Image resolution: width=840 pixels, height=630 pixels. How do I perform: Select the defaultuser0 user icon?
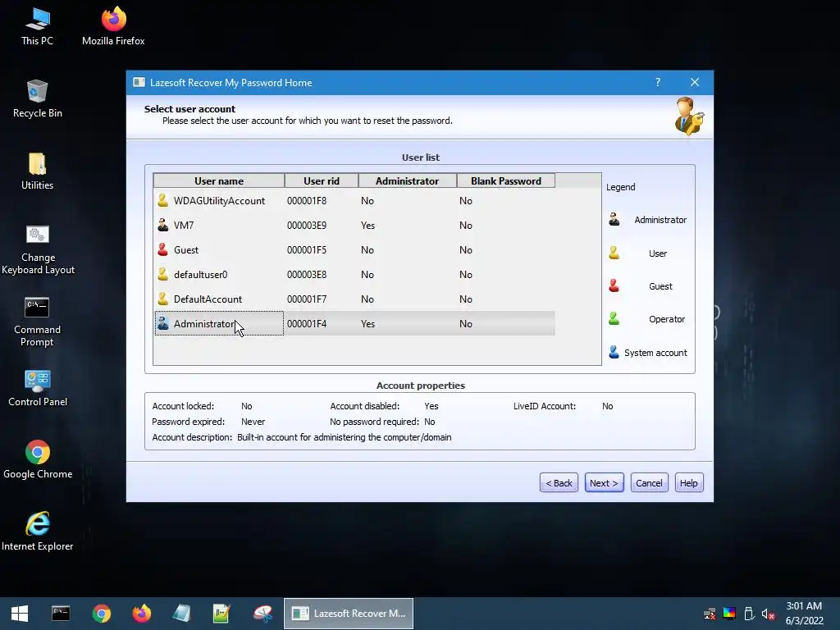tap(163, 274)
